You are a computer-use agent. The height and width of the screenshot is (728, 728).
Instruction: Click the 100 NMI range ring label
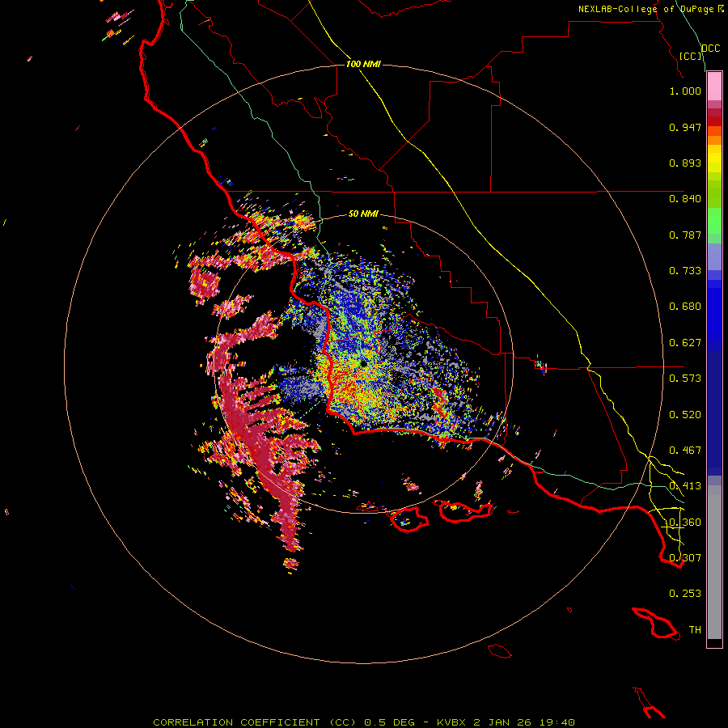(x=363, y=64)
